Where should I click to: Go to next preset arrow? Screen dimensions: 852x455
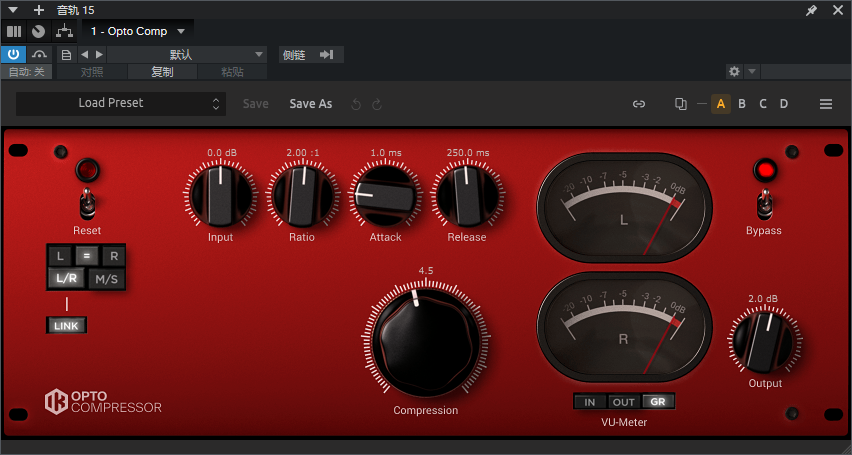click(99, 55)
